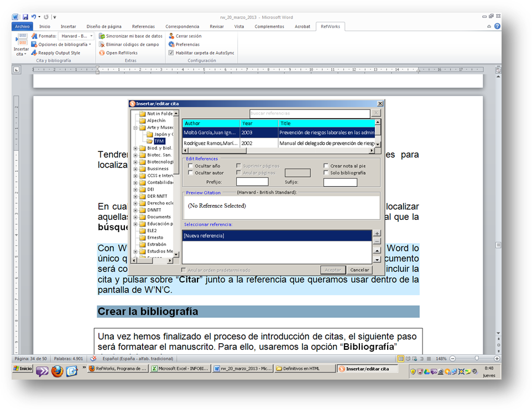
Task: Expand the DER NNTT folder
Action: point(135,196)
